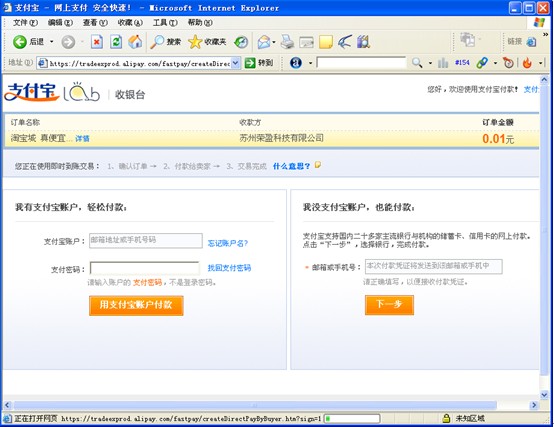Click the 下一步 orange button
554x427 pixels.
click(x=389, y=305)
